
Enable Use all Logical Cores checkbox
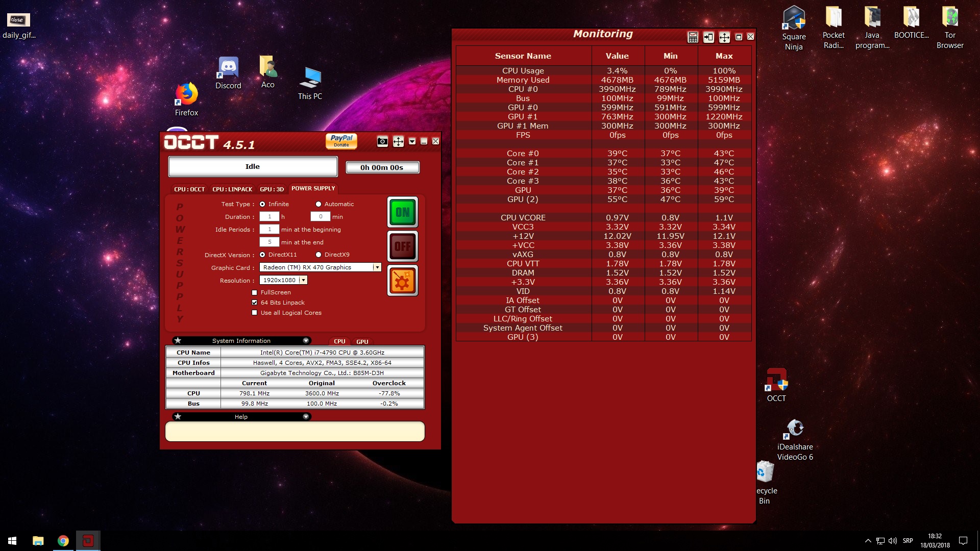[254, 313]
